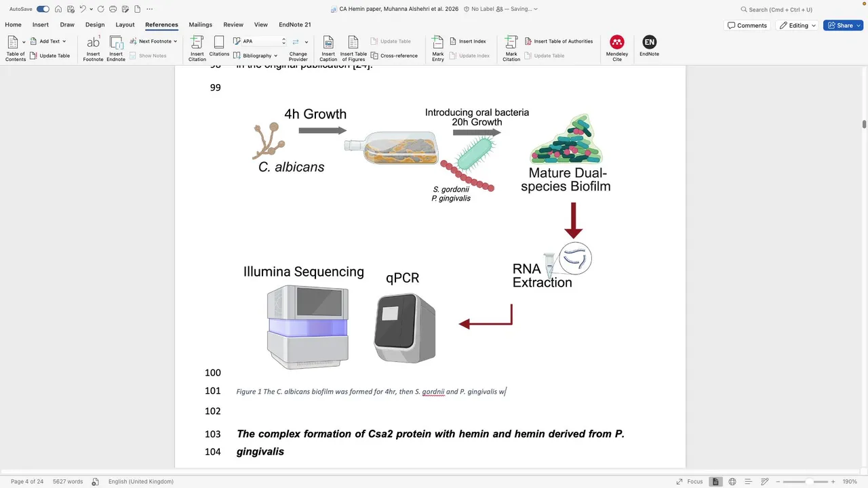Switch to Outline view icon
The height and width of the screenshot is (488, 868).
749,481
